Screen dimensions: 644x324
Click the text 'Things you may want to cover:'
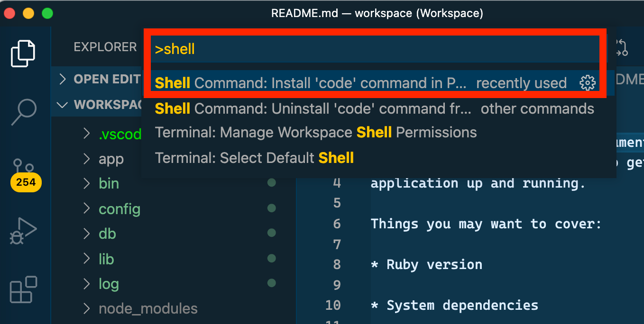pos(486,224)
